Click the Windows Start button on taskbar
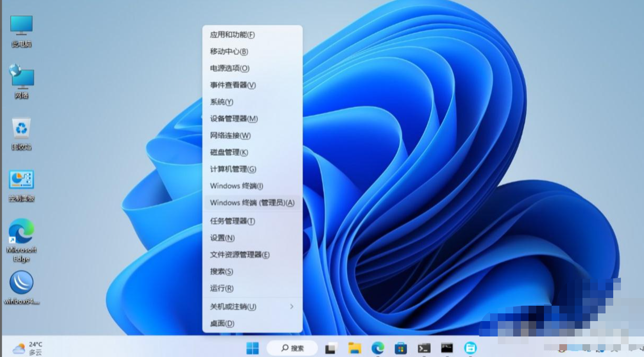 click(252, 348)
